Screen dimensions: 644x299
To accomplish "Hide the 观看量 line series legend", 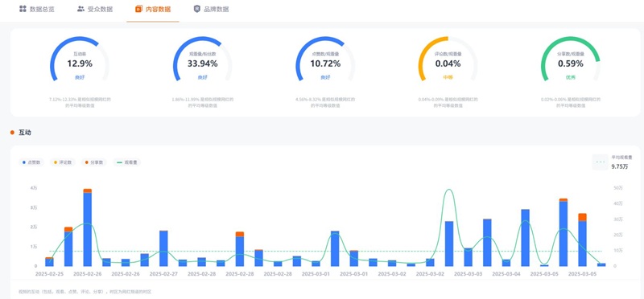I will point(127,162).
